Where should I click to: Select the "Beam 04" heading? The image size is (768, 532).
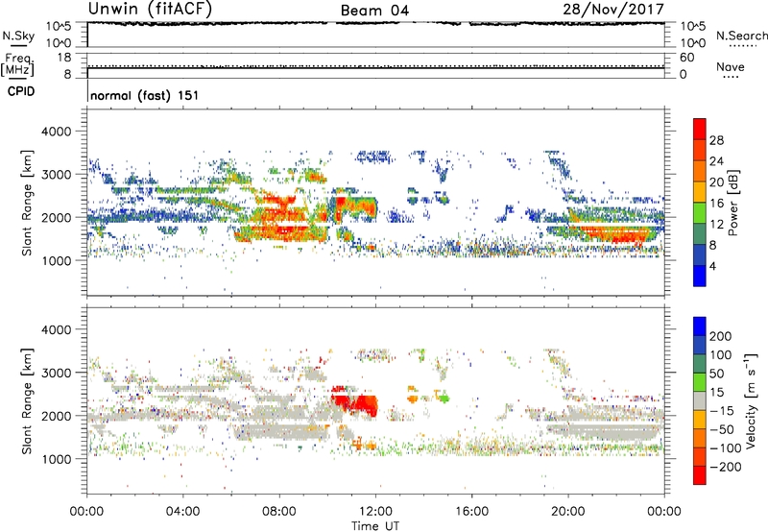pos(374,11)
